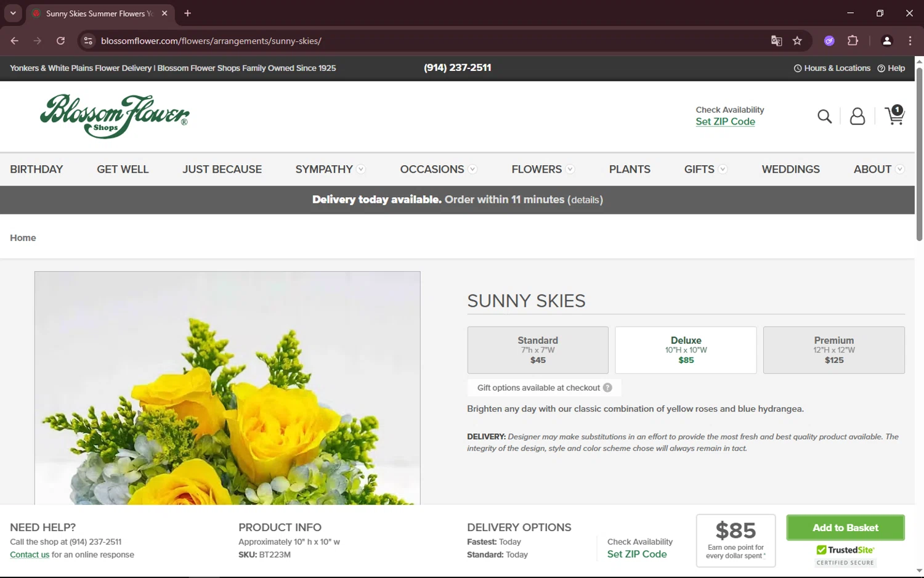The image size is (924, 578).
Task: Click the Home breadcrumb link
Action: click(x=23, y=238)
